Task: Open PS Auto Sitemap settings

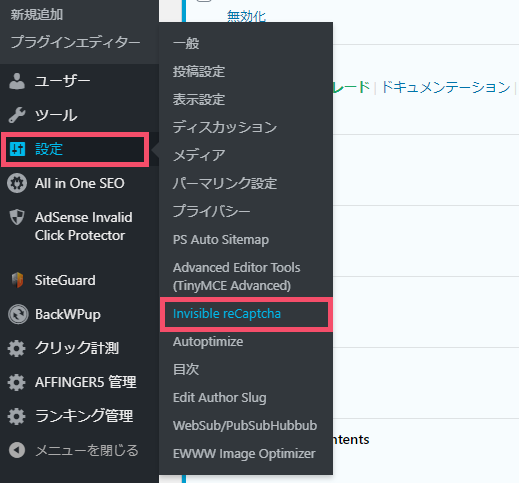Action: click(x=221, y=240)
